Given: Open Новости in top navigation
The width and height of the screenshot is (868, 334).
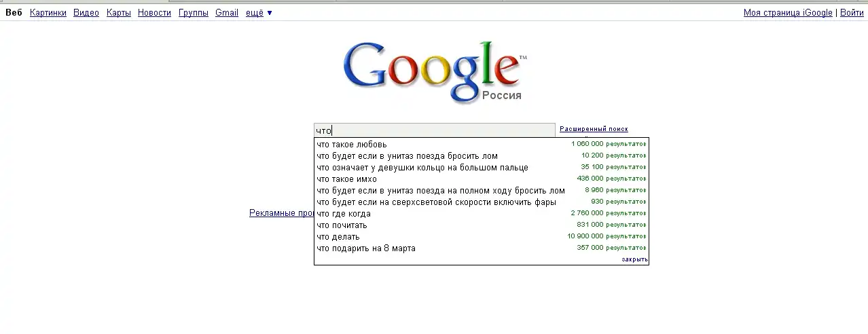Looking at the screenshot, I should [x=154, y=13].
